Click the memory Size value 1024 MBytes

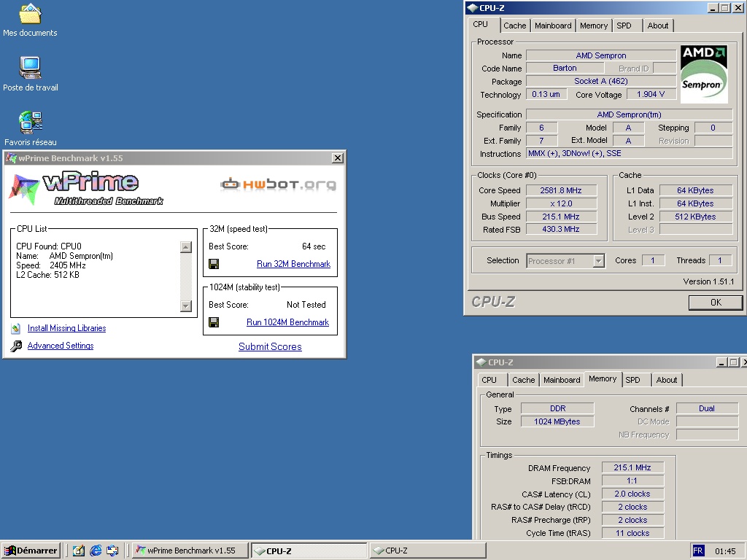point(557,421)
